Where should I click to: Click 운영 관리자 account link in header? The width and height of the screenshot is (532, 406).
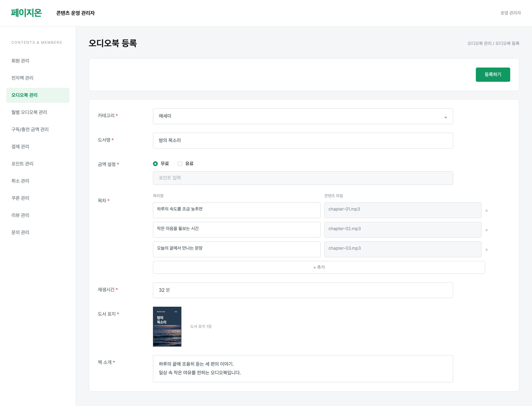(510, 13)
